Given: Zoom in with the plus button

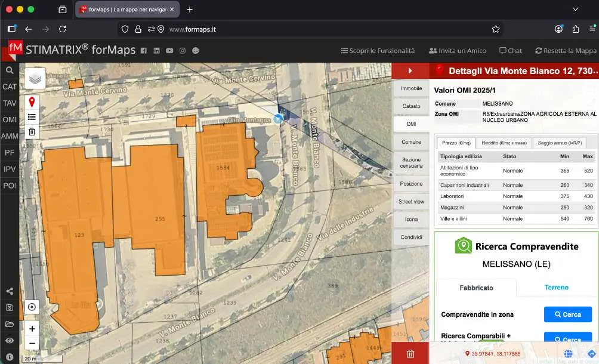Looking at the screenshot, I should [x=32, y=328].
